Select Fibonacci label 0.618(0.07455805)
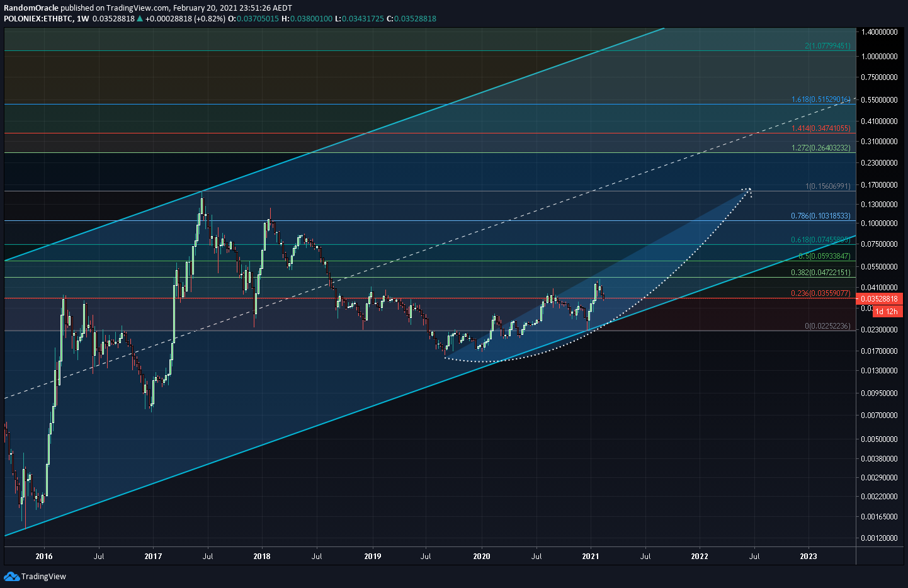 (821, 240)
